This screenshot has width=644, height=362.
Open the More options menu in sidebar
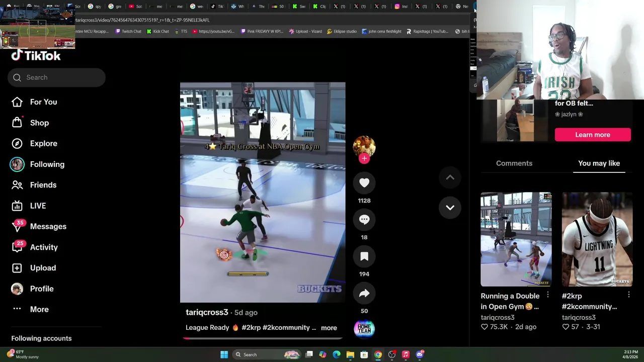pos(30,309)
